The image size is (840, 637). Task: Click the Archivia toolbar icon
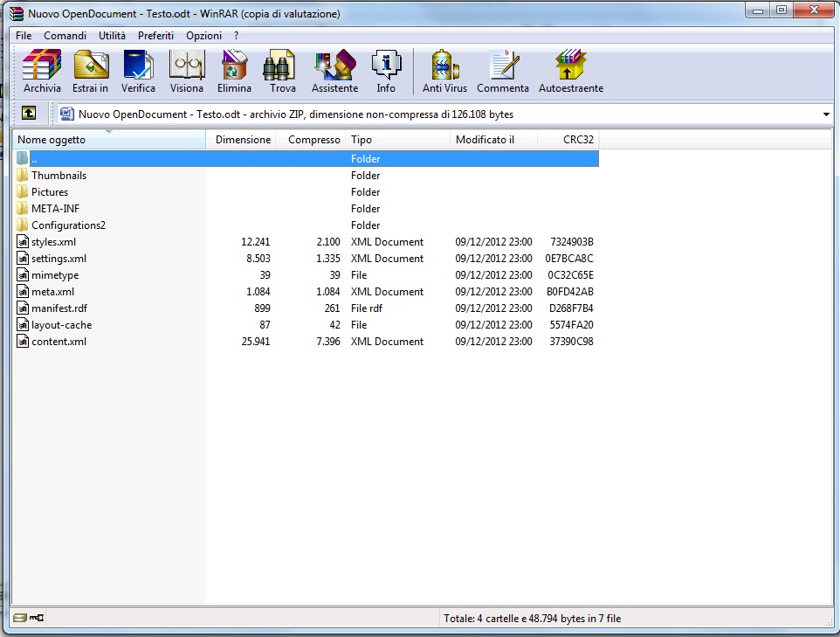coord(42,65)
